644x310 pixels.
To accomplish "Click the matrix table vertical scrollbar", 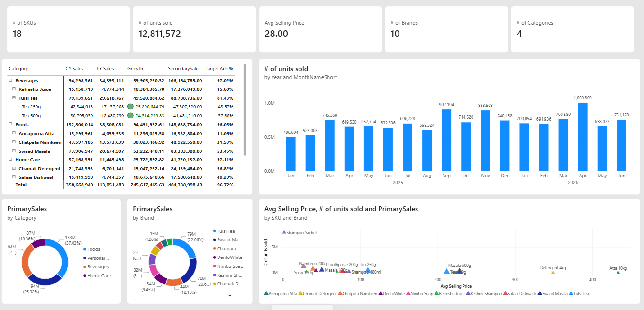I will click(245, 110).
